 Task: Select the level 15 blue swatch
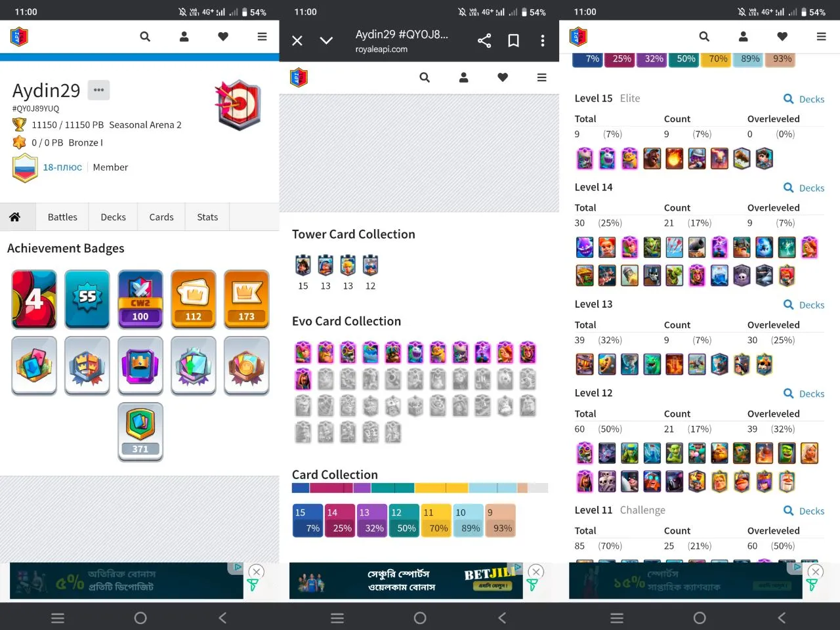click(x=307, y=520)
